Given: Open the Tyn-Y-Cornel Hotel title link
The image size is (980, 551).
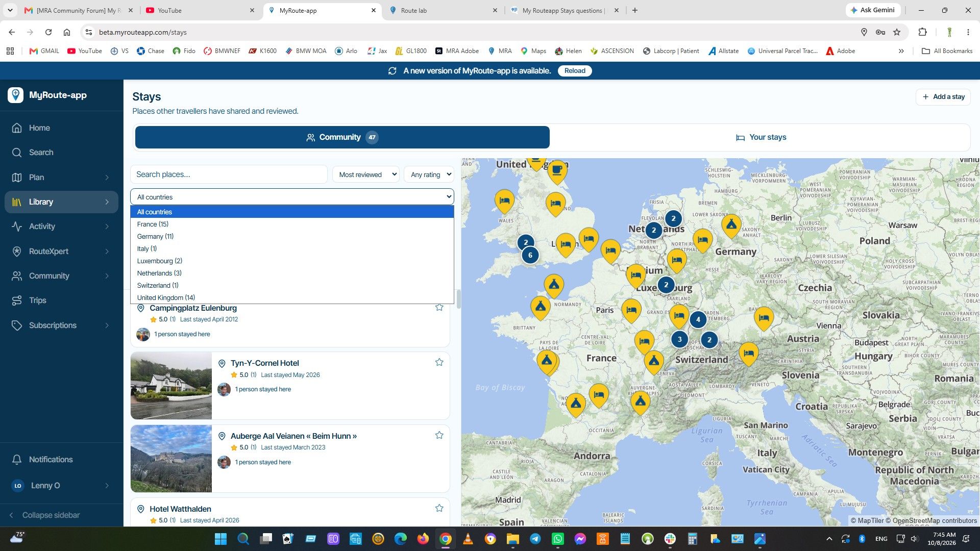Looking at the screenshot, I should (264, 363).
